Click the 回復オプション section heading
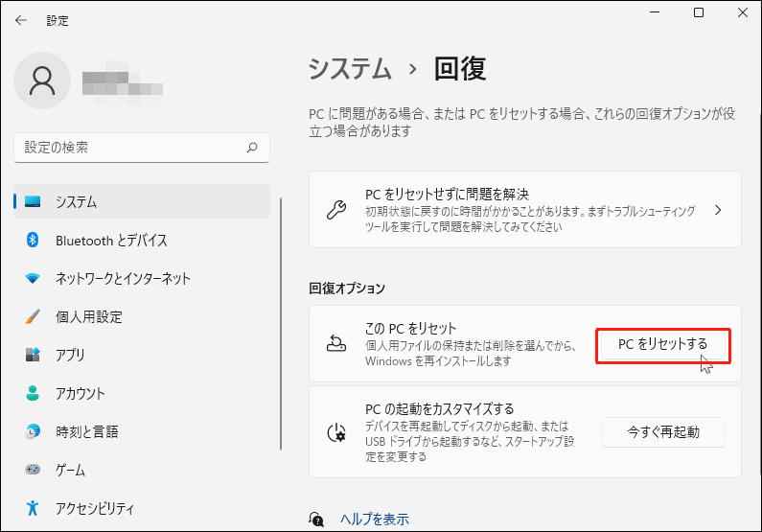The height and width of the screenshot is (532, 762). tap(347, 289)
